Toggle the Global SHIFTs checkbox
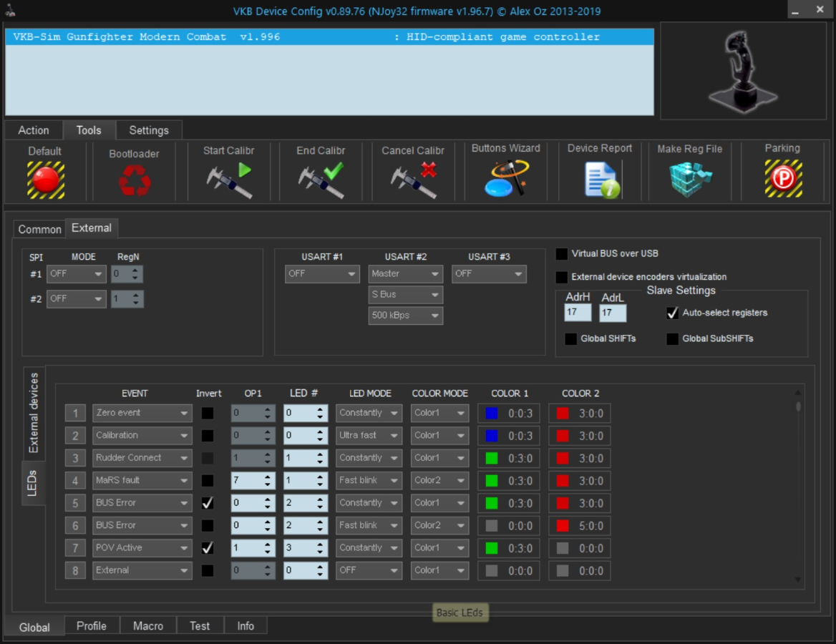 click(570, 339)
